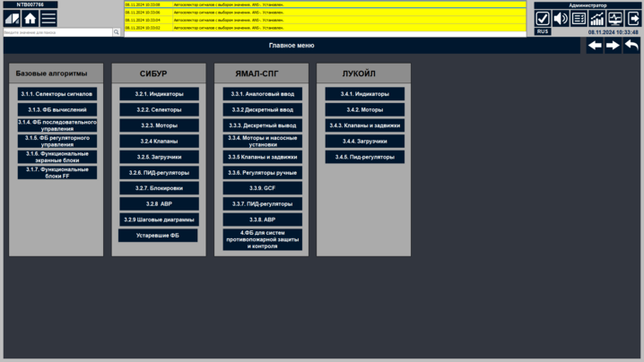Click the Home icon in the top-left
644x362 pixels.
(30, 18)
